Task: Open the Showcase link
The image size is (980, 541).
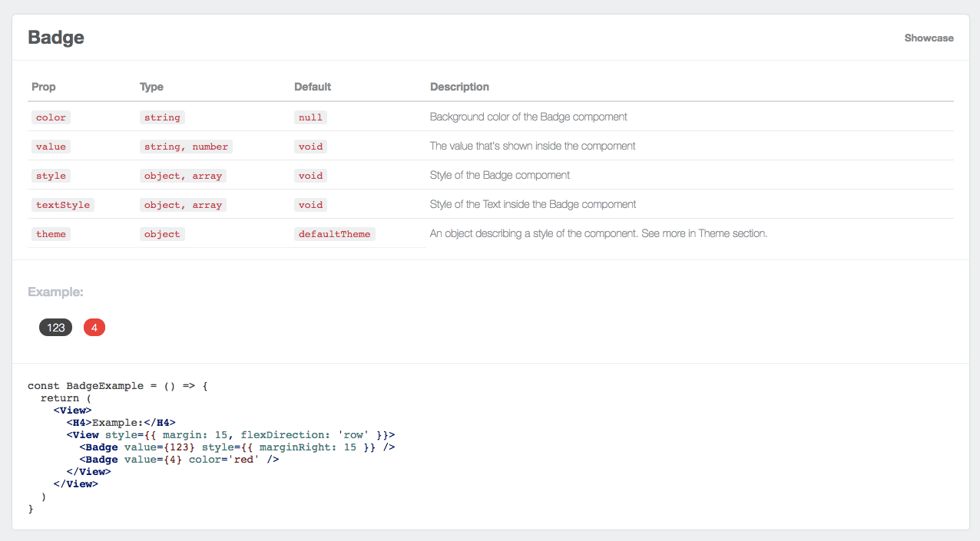Action: [x=929, y=38]
